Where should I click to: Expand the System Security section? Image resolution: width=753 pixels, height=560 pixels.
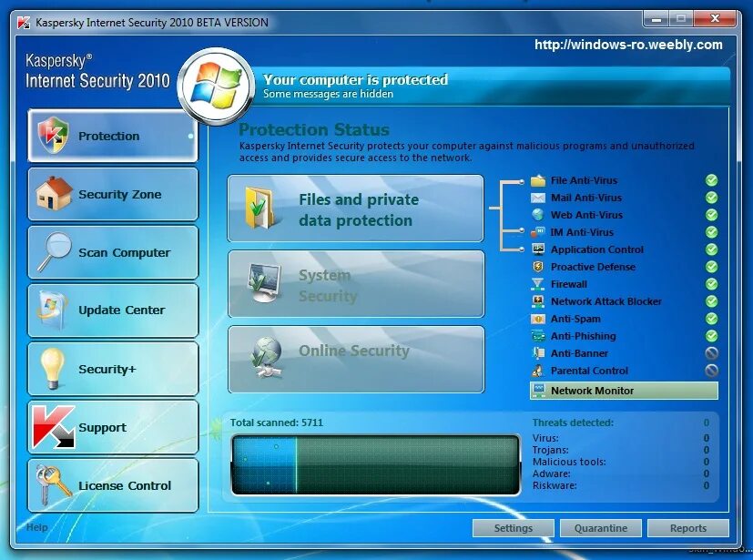point(356,284)
